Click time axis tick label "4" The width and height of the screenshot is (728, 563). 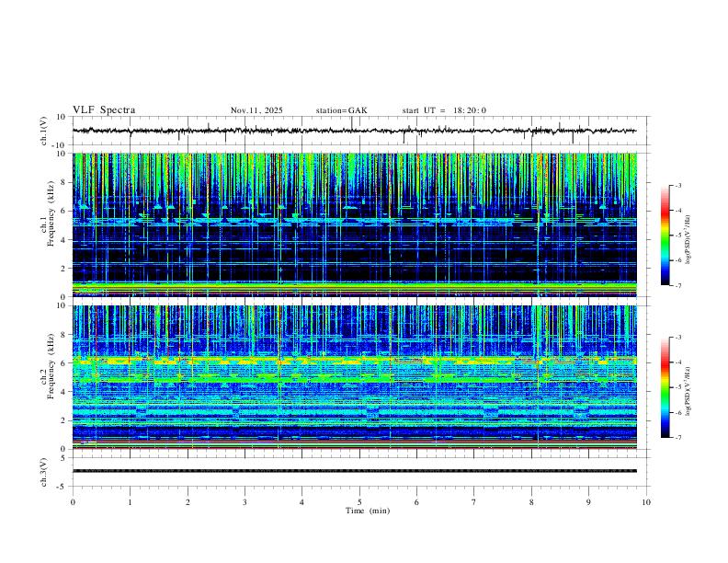pos(302,502)
